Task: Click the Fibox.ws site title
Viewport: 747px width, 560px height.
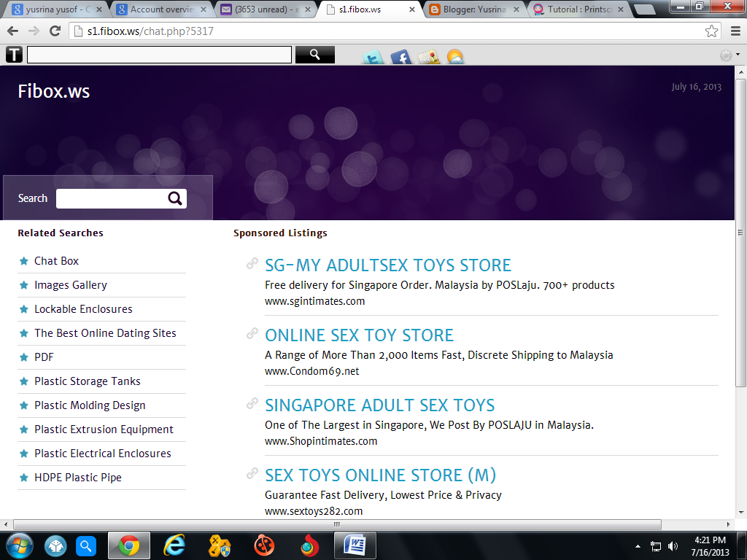Action: (54, 91)
